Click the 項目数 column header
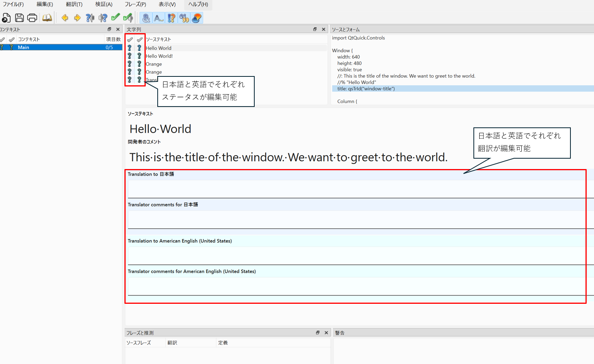This screenshot has height=364, width=594. tap(113, 39)
